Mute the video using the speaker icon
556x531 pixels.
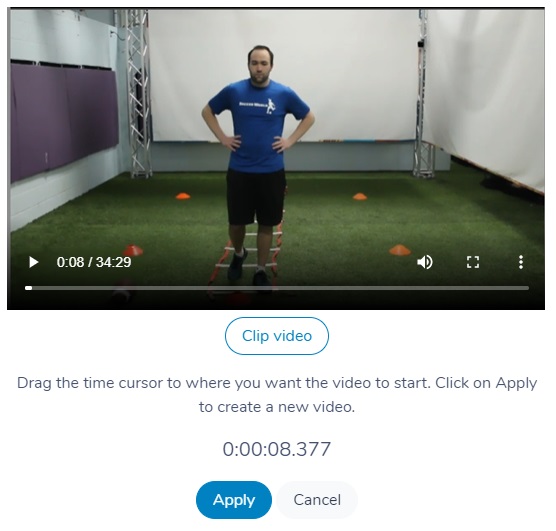(425, 263)
